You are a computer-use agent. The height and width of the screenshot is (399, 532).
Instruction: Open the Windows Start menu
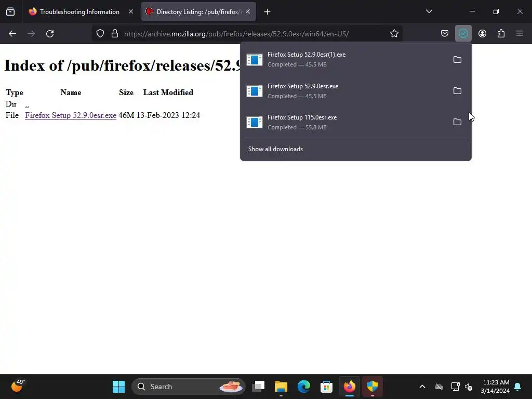coord(119,387)
